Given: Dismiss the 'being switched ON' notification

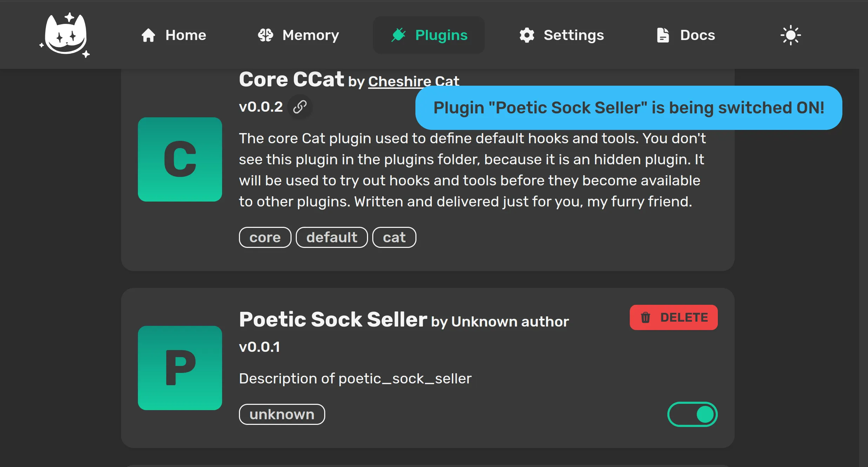Looking at the screenshot, I should [x=628, y=108].
